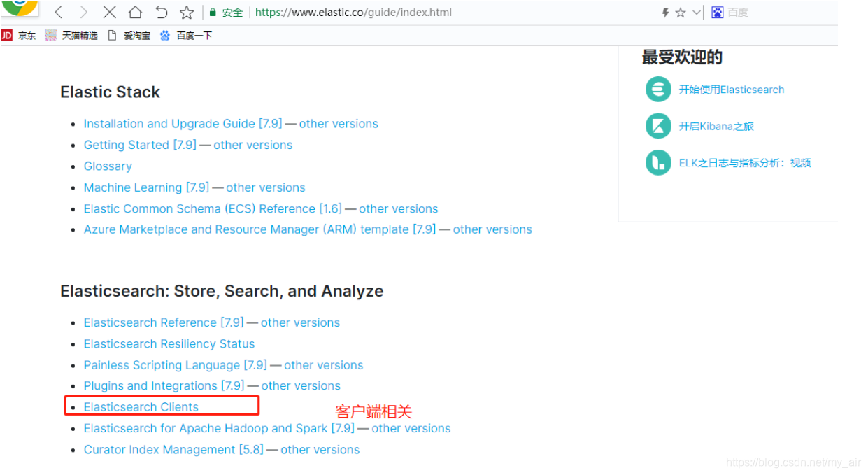Open Curator Index Management [5.8] link
The height and width of the screenshot is (475, 868).
(173, 450)
